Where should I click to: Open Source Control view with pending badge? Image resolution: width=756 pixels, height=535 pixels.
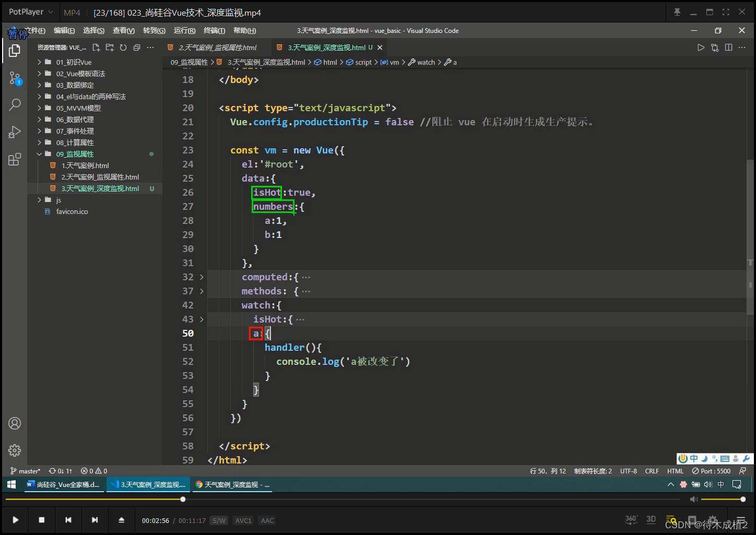click(15, 79)
